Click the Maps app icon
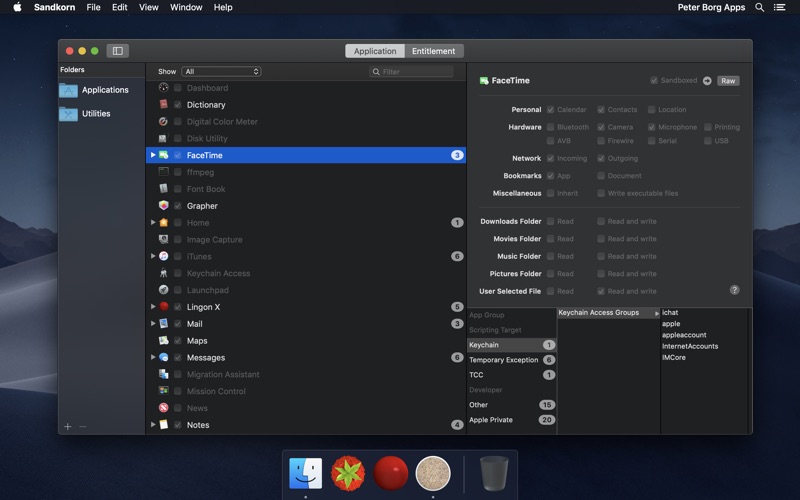This screenshot has width=800, height=500. click(x=163, y=340)
